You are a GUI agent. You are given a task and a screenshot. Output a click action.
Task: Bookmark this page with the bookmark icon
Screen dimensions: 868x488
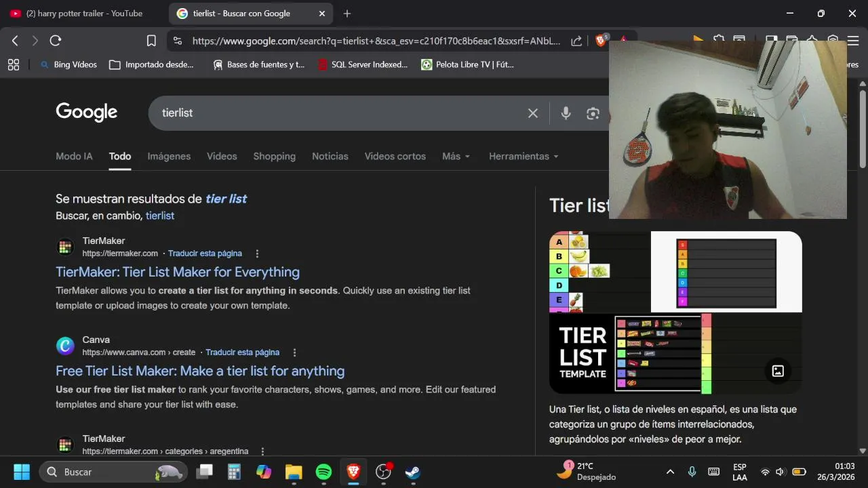[151, 41]
